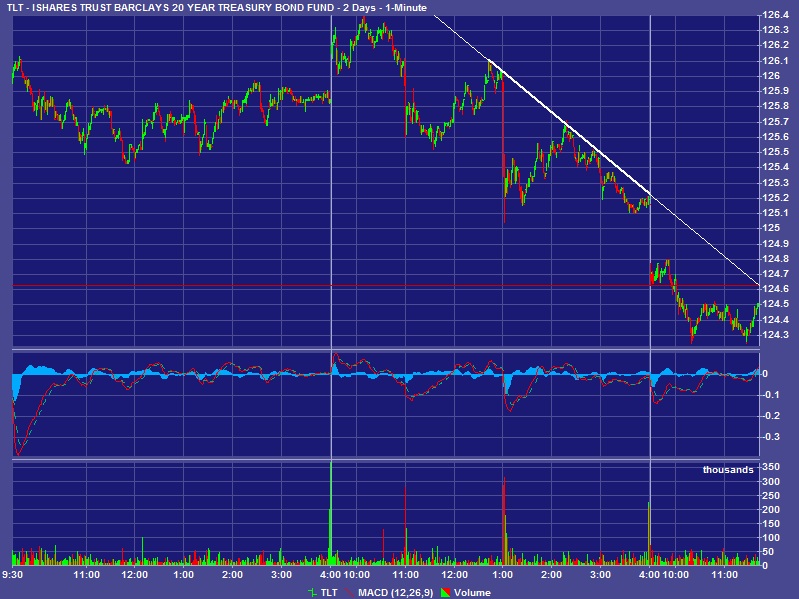Click the 126.3 price axis label
The height and width of the screenshot is (599, 799).
coord(775,30)
